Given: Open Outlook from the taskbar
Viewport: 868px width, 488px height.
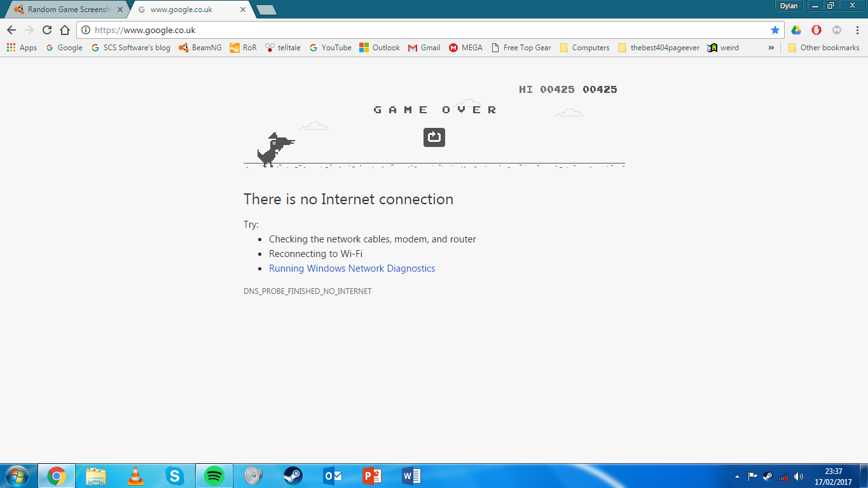Looking at the screenshot, I should tap(333, 475).
